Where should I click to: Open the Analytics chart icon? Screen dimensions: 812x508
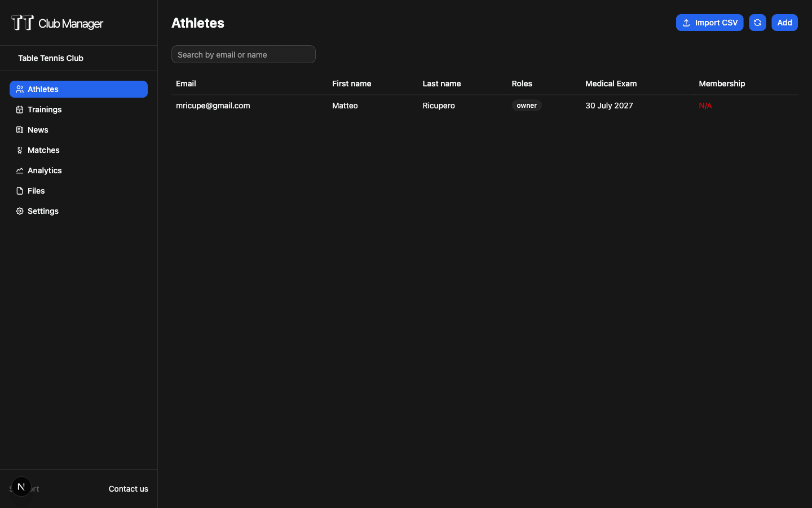click(20, 170)
